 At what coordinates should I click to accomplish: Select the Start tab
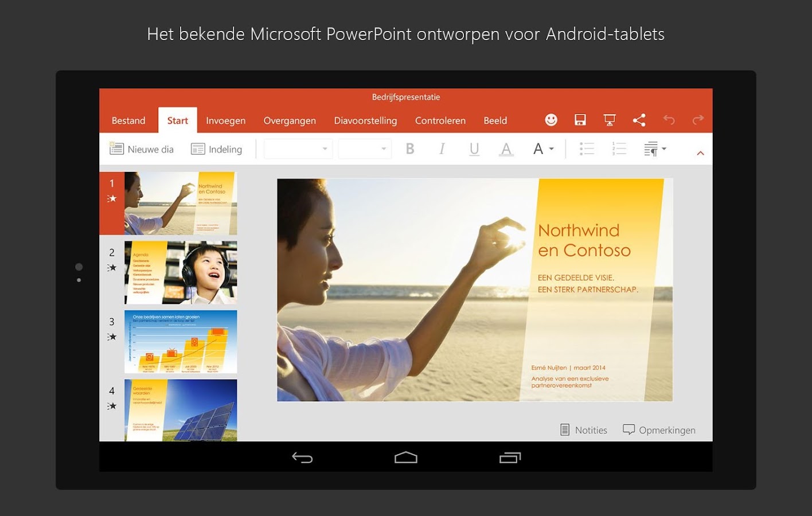click(178, 120)
